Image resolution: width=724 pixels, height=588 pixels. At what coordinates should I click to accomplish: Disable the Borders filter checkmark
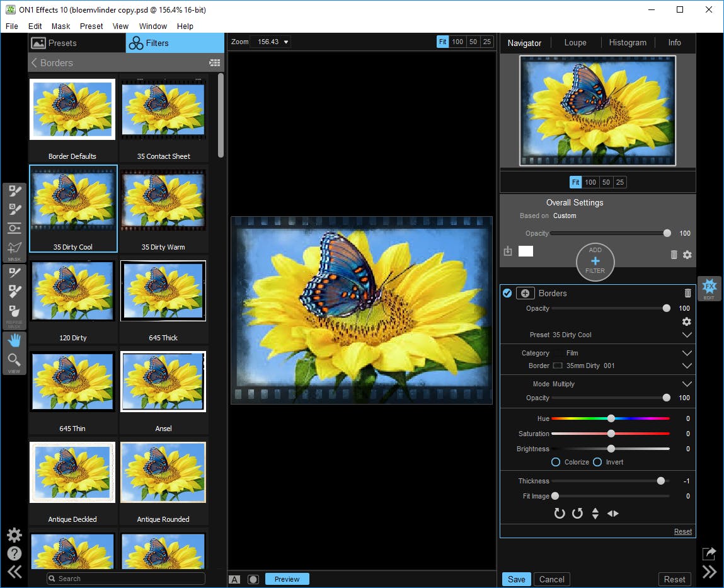click(507, 293)
